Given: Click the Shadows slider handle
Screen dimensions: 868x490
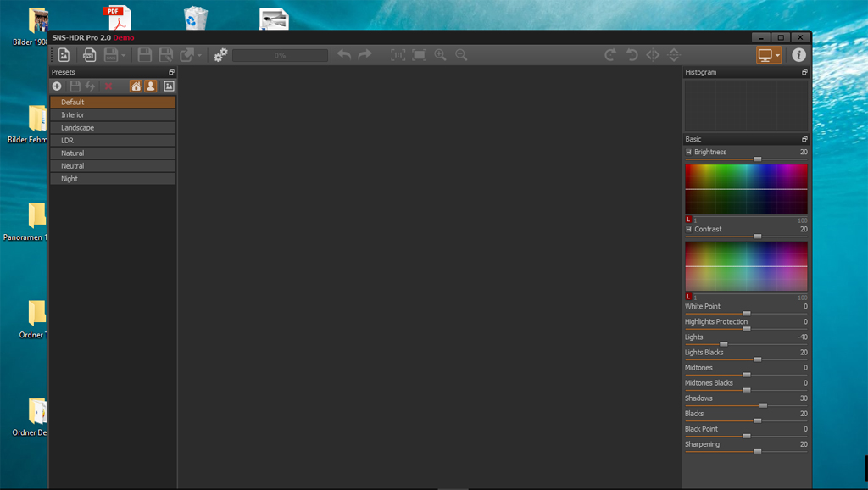Looking at the screenshot, I should 763,405.
